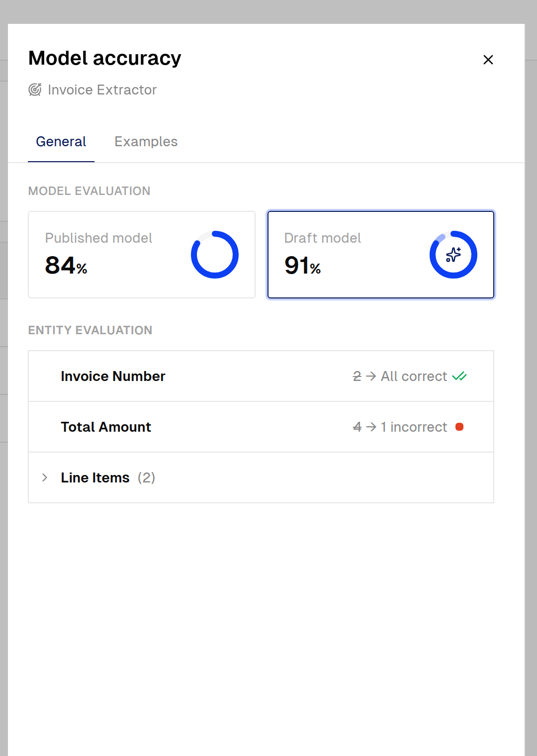Open the Total Amount entity row
Screen dimensions: 537x756
tap(261, 427)
